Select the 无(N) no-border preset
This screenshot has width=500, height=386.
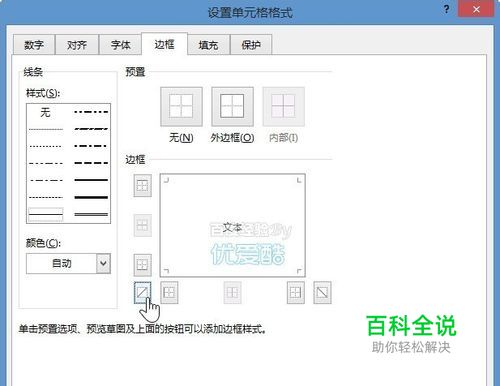pos(181,107)
